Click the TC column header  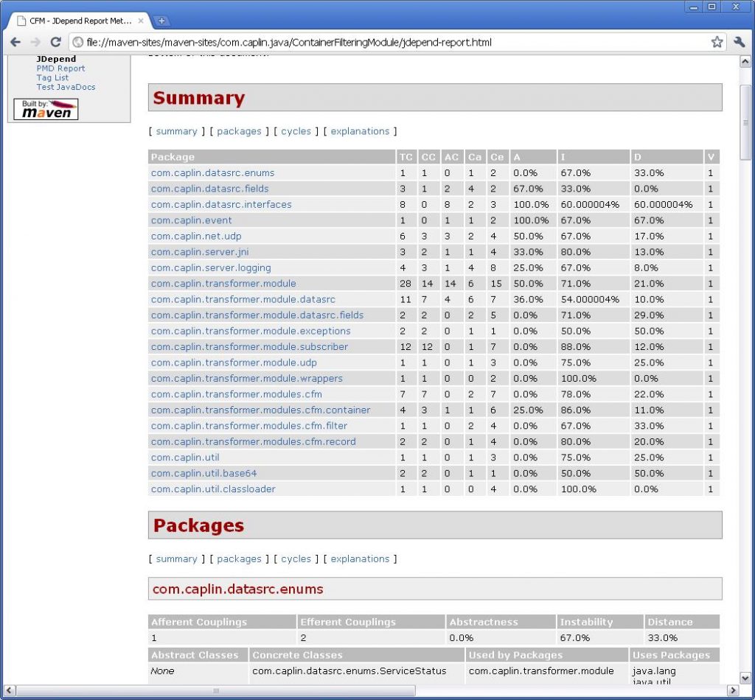click(x=406, y=157)
